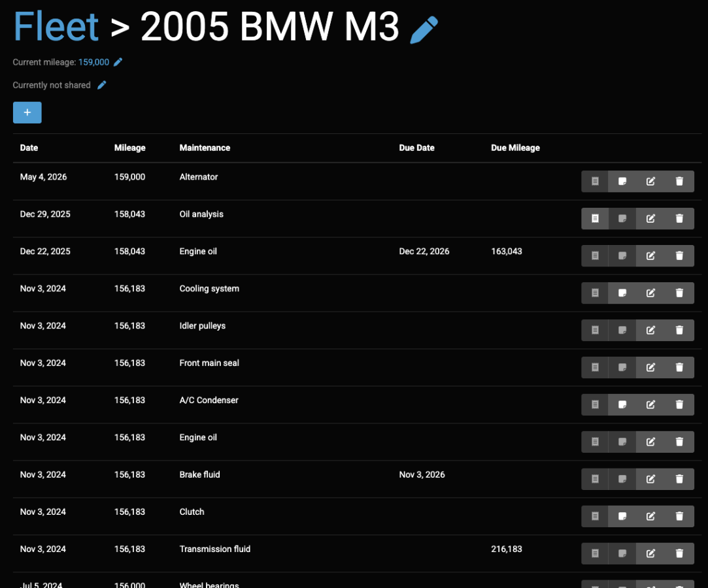708x588 pixels.
Task: Select the Brake fluid cell
Action: (x=199, y=475)
